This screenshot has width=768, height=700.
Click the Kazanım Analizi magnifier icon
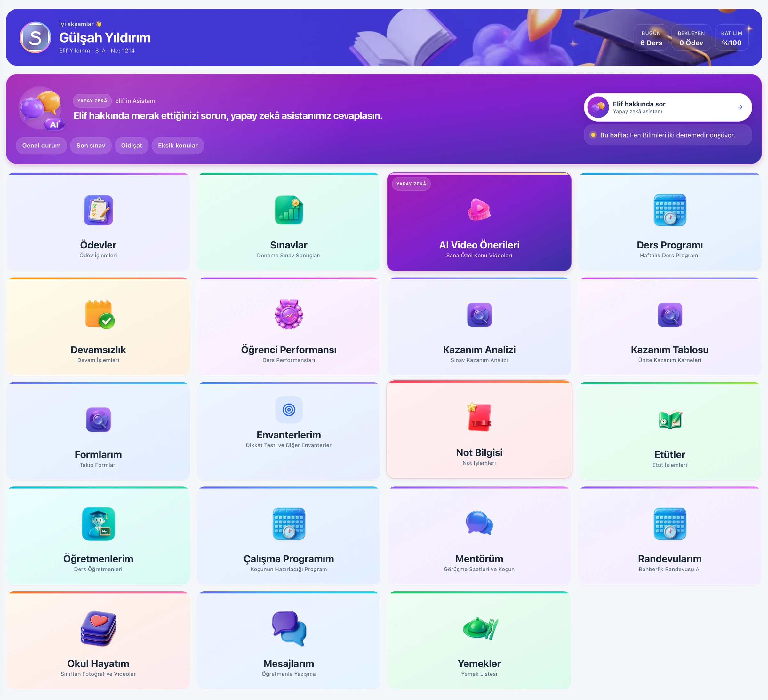point(479,315)
